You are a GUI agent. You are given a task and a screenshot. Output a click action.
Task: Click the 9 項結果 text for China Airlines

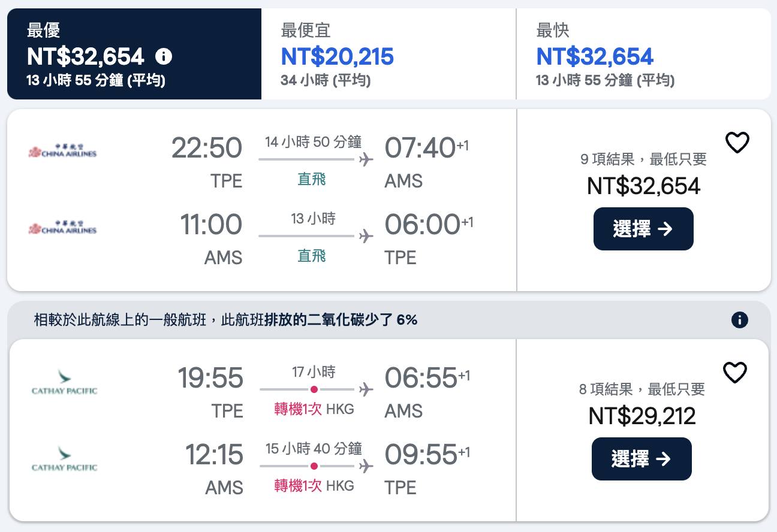(643, 159)
